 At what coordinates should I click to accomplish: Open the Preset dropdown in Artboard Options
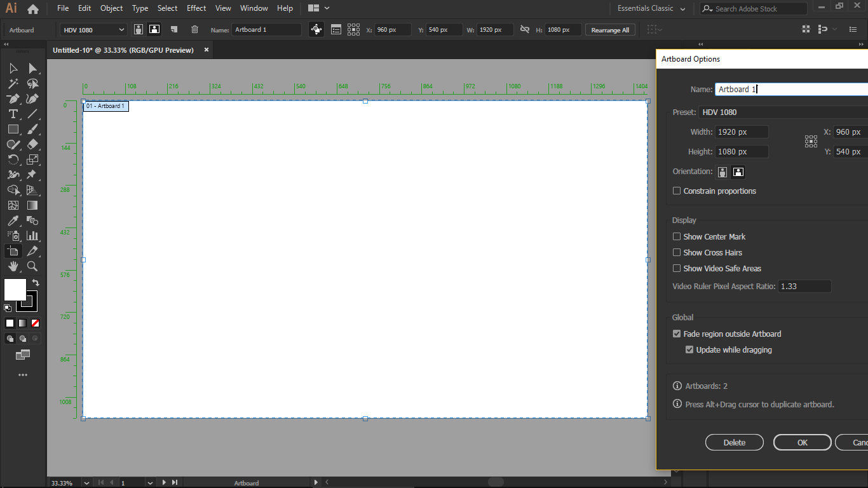click(783, 112)
